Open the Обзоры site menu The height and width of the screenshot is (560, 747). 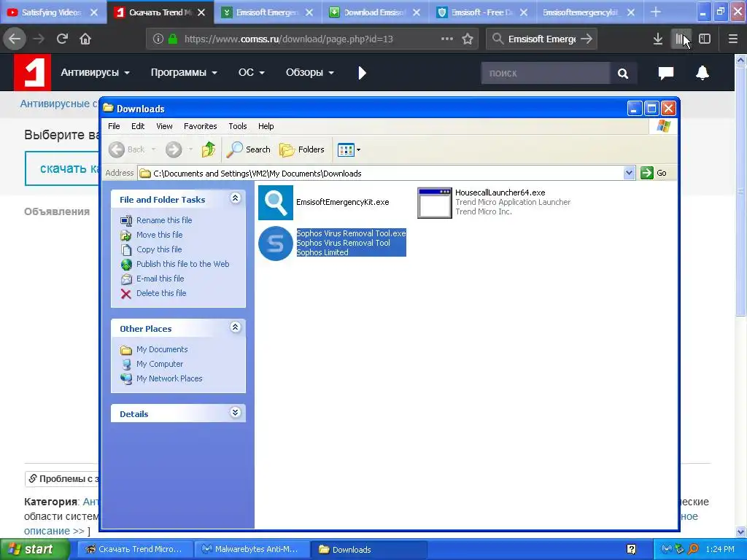point(309,72)
